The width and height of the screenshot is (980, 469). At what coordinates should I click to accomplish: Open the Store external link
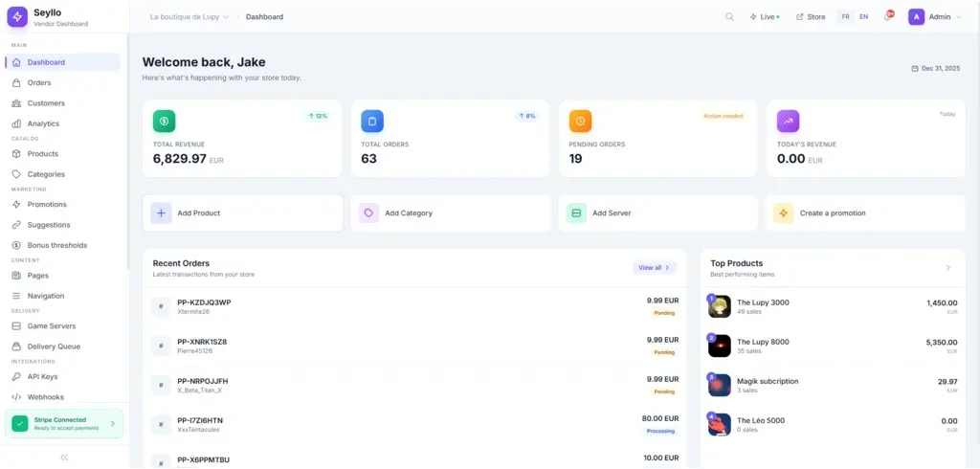pyautogui.click(x=811, y=17)
